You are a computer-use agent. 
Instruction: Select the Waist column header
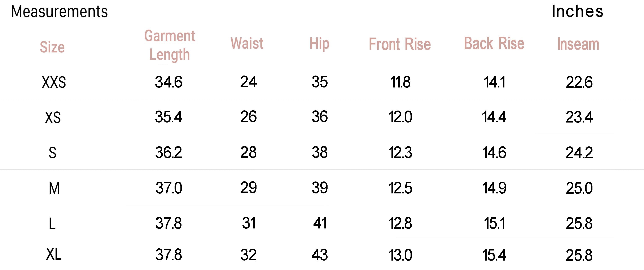point(247,43)
